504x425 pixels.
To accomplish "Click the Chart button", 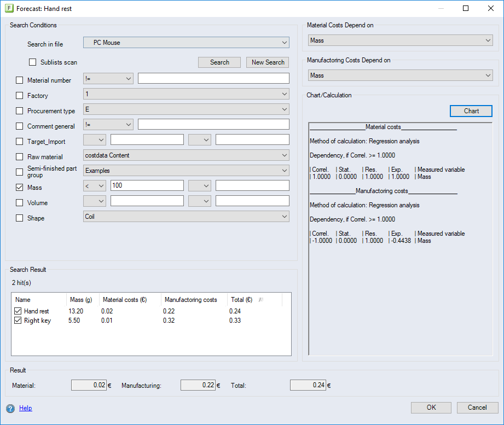I will [x=471, y=111].
